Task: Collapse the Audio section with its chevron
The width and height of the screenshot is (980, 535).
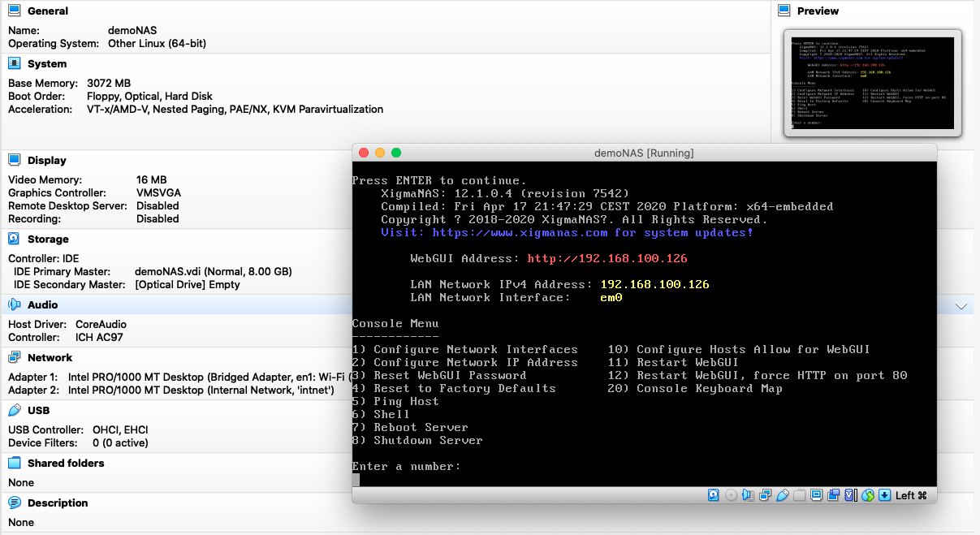Action: pyautogui.click(x=962, y=305)
